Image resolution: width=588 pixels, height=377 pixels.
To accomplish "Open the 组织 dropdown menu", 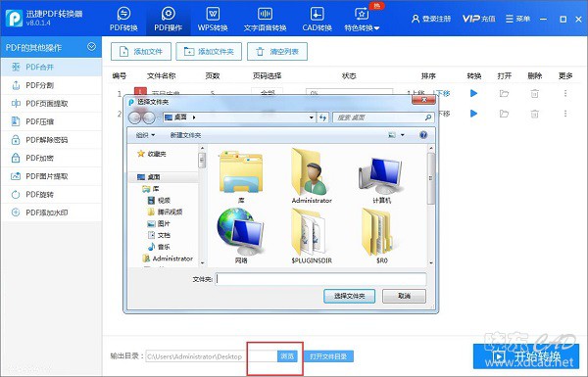I will coord(145,135).
